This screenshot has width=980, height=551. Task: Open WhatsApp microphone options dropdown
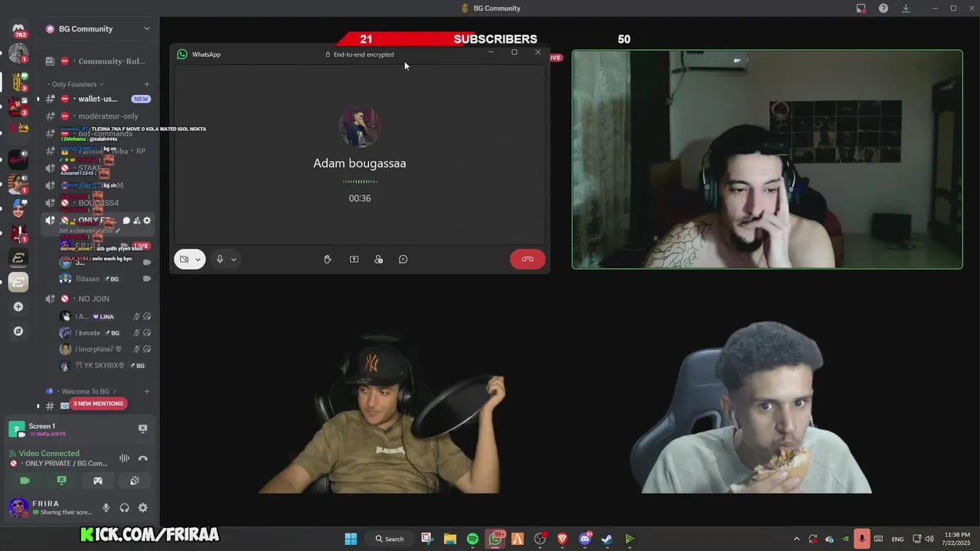(x=234, y=259)
